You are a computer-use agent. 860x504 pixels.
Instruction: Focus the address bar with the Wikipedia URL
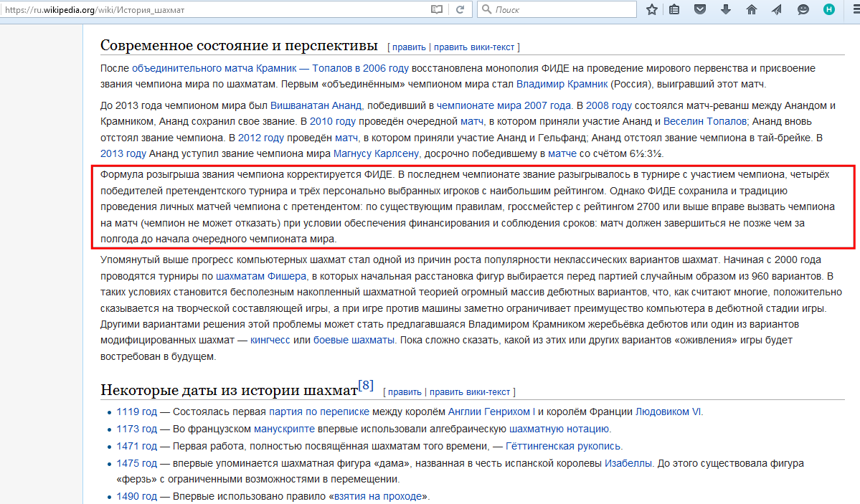pyautogui.click(x=214, y=9)
